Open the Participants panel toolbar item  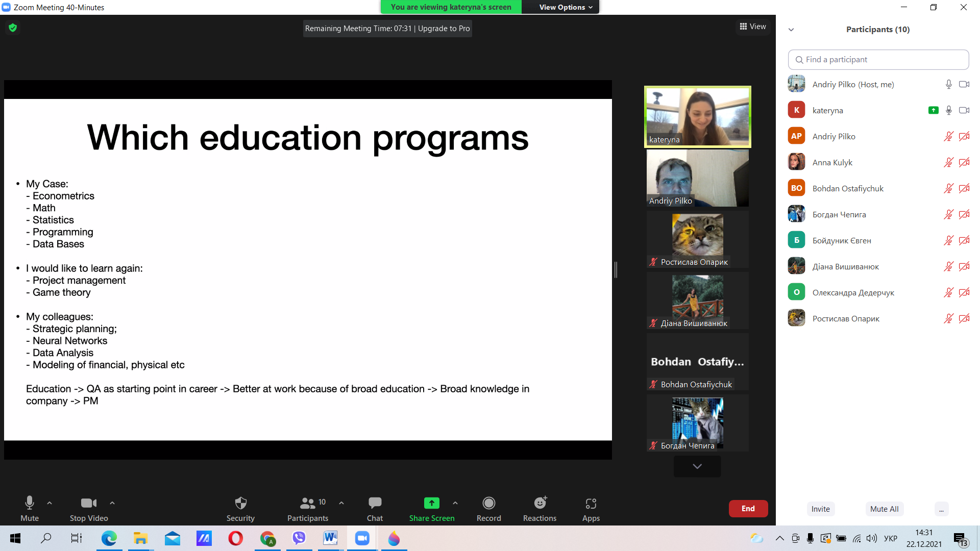307,504
